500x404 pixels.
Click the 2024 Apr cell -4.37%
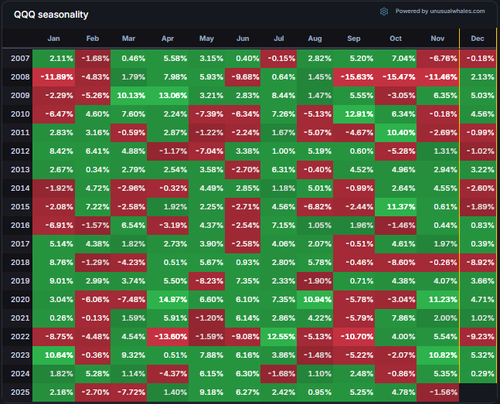[x=168, y=374]
